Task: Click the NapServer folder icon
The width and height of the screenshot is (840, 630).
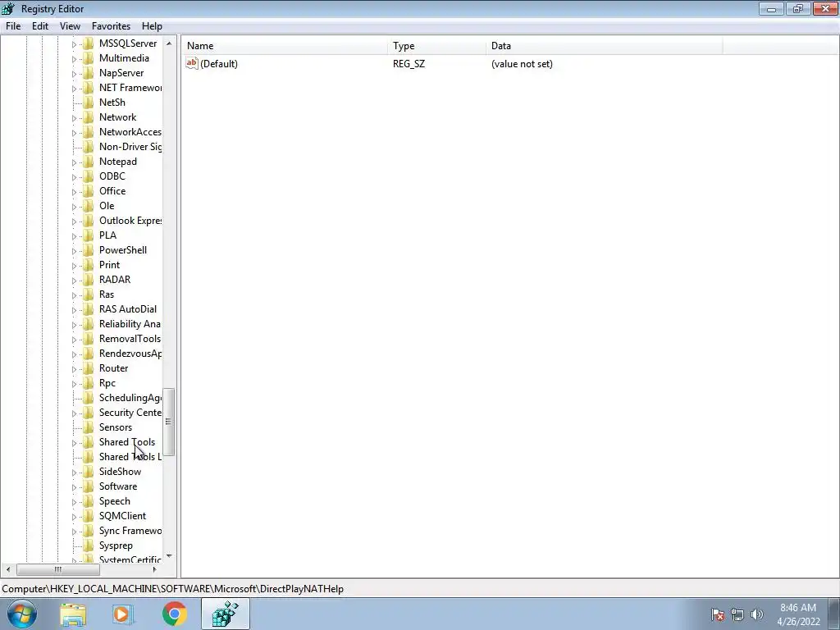Action: point(89,73)
